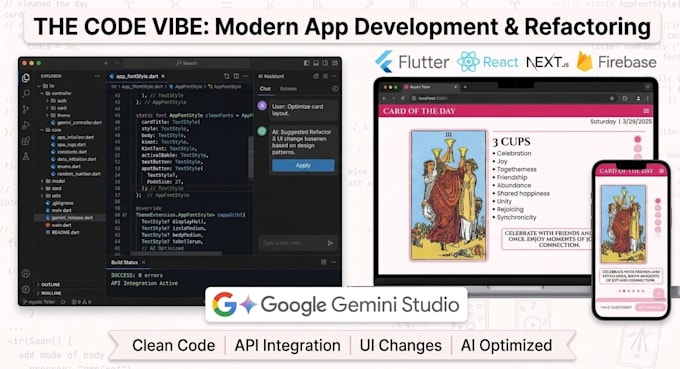Open the Manage gear icon in the activity bar

26,289
